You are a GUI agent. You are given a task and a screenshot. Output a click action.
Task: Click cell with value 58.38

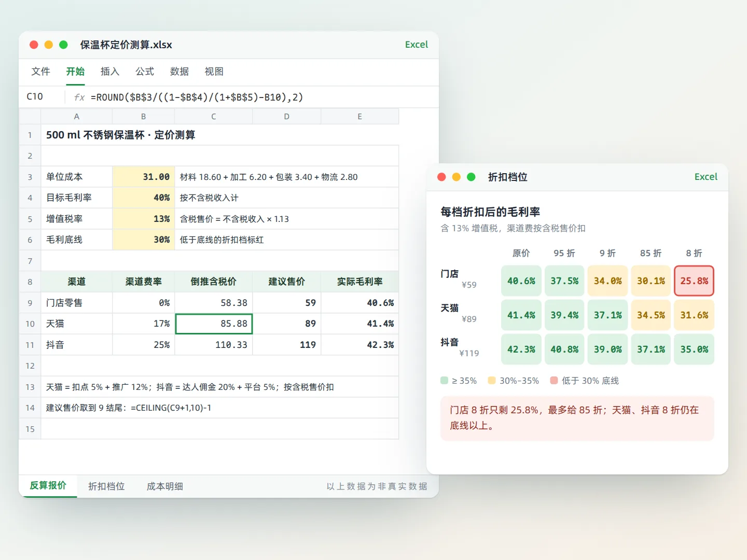pyautogui.click(x=213, y=303)
